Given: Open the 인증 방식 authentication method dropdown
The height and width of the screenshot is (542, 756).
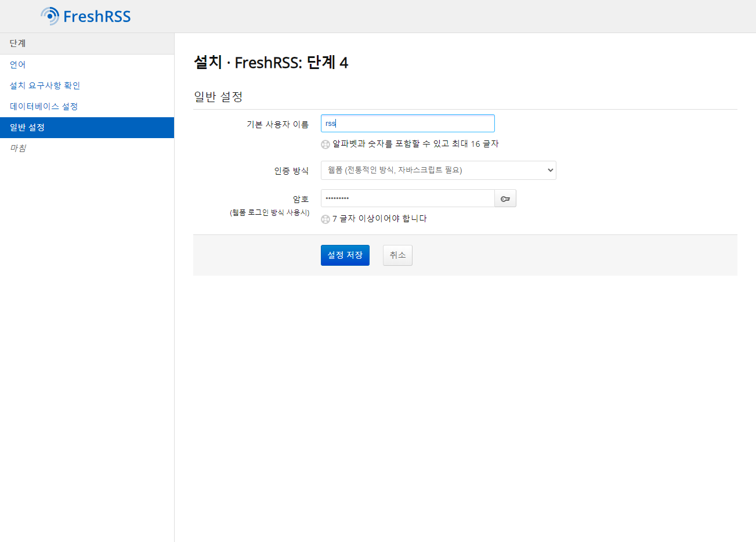Looking at the screenshot, I should pyautogui.click(x=438, y=170).
